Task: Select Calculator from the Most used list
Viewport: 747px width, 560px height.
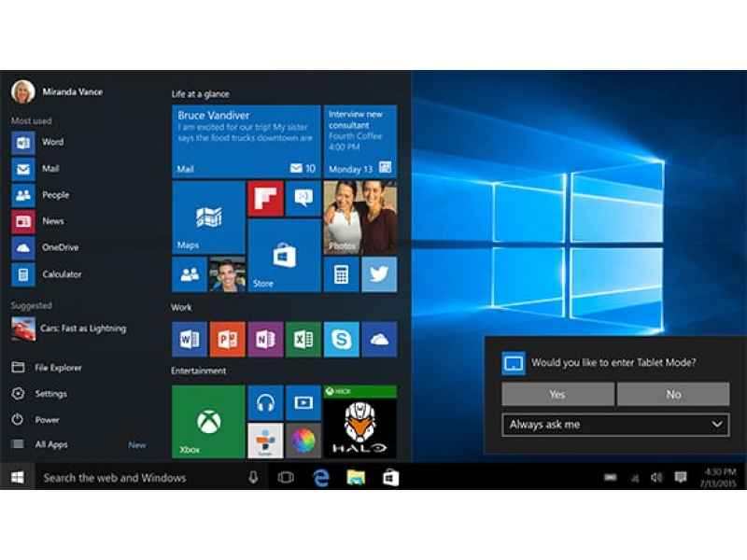Action: (x=61, y=274)
